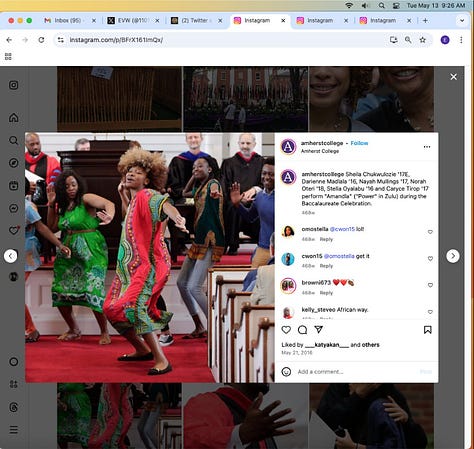Open volume control in menu bar
The image size is (474, 449).
point(365,6)
